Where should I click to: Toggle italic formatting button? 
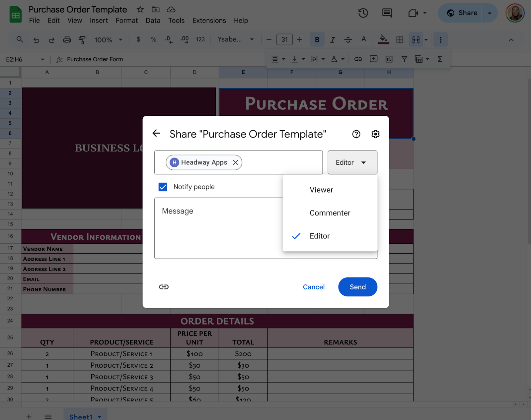tap(332, 40)
